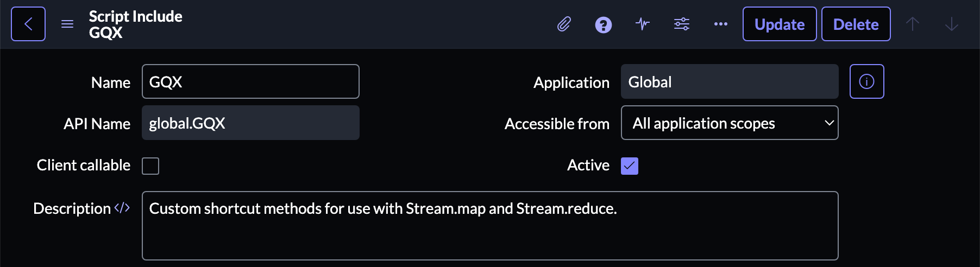Go to next record with down arrow
This screenshot has height=267, width=980.
click(952, 24)
